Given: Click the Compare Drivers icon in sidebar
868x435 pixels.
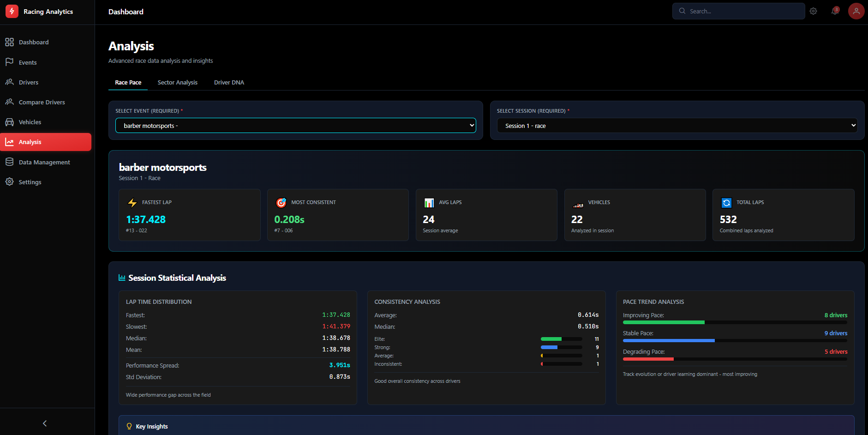Looking at the screenshot, I should point(9,102).
